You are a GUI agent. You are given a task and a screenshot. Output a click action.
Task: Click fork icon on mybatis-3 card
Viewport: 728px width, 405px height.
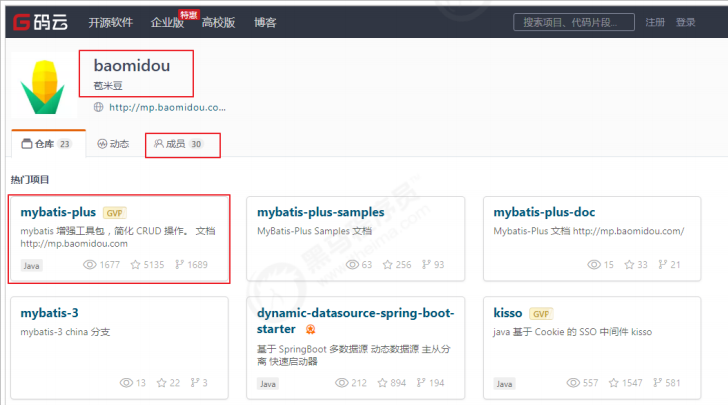[195, 382]
